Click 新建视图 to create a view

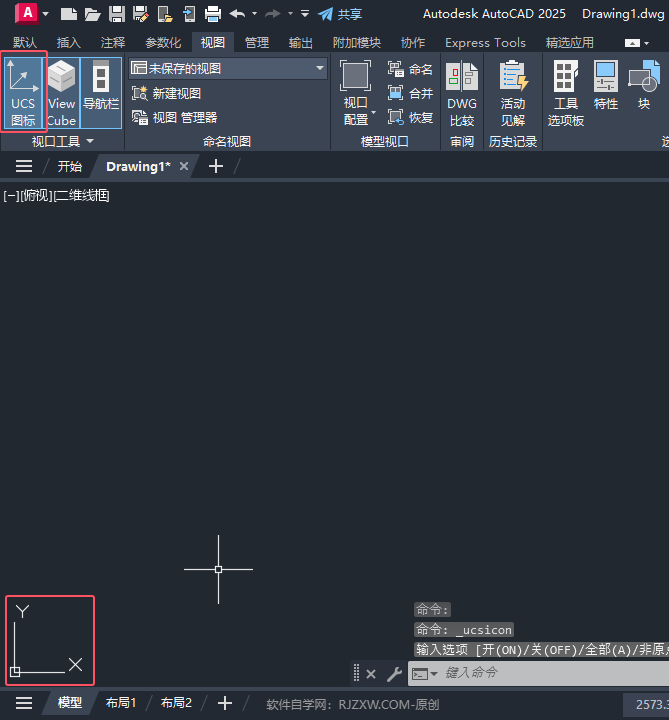(167, 94)
